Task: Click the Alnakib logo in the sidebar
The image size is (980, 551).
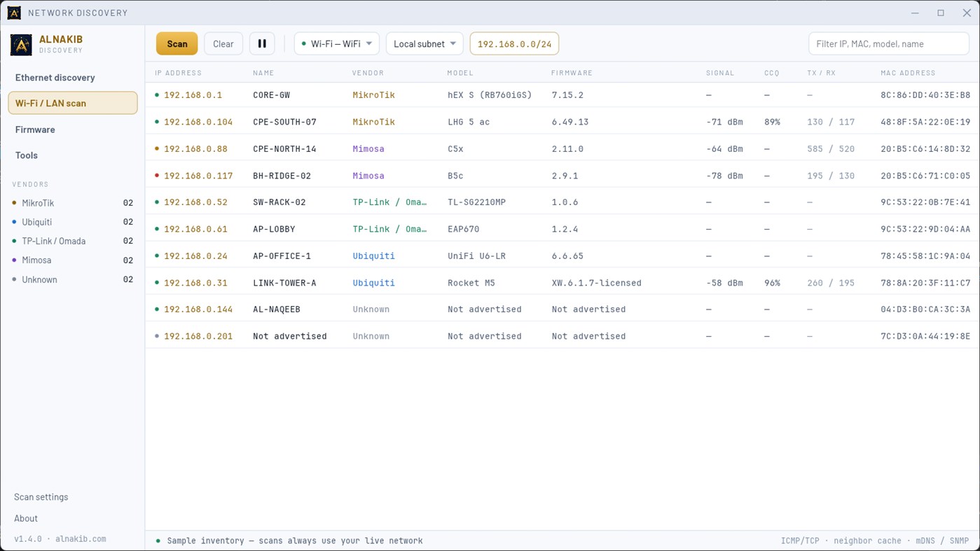Action: tap(21, 44)
